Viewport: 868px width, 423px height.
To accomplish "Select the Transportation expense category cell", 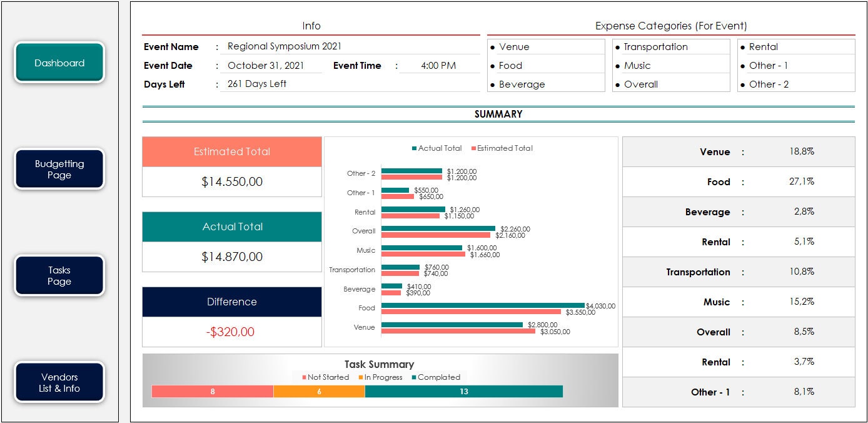I will [671, 47].
